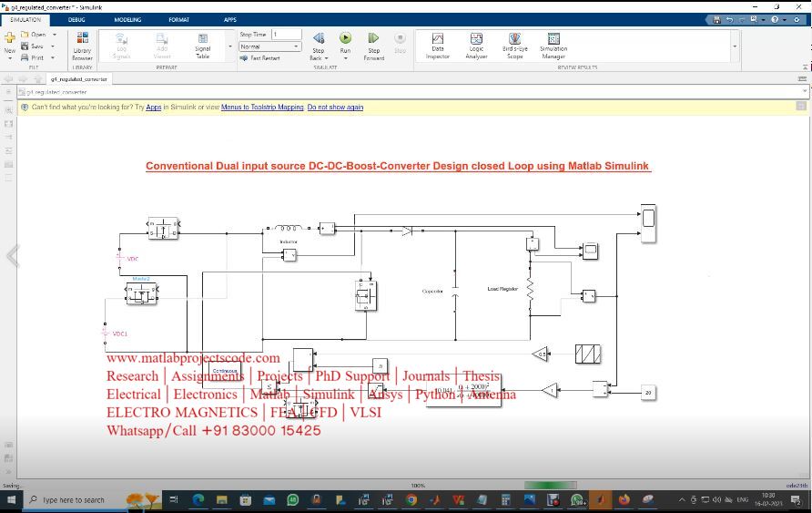This screenshot has width=812, height=513.
Task: Select the Inductor block
Action: tap(289, 228)
